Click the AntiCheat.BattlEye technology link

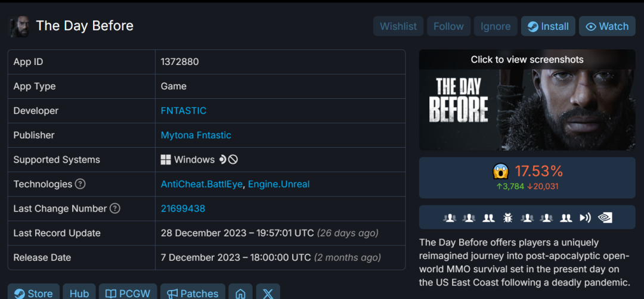pos(202,184)
